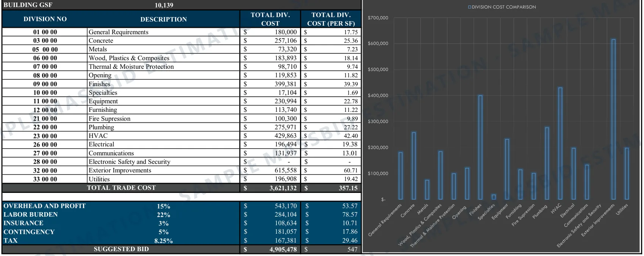644x256 pixels.
Task: Click the $700,000 axis label
Action: point(378,18)
